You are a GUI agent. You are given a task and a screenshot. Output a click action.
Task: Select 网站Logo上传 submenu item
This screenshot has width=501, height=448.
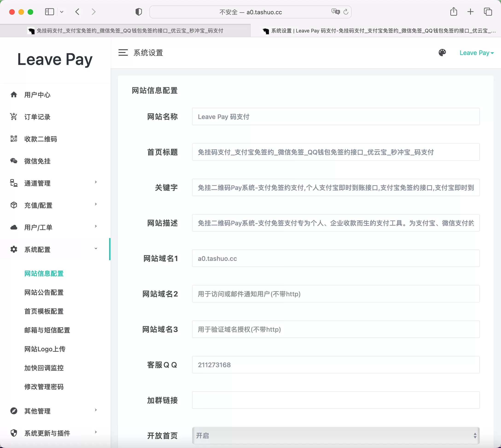(x=45, y=349)
